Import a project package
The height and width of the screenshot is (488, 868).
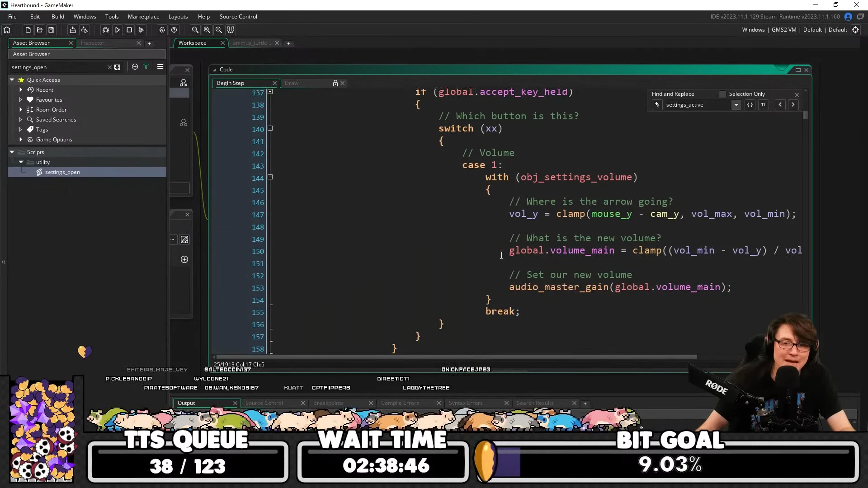coord(72,30)
